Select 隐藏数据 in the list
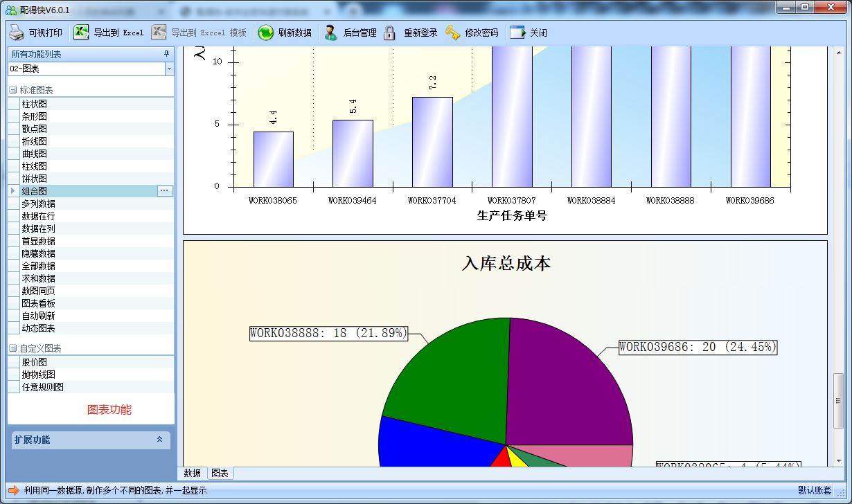The width and height of the screenshot is (852, 504). [x=91, y=253]
